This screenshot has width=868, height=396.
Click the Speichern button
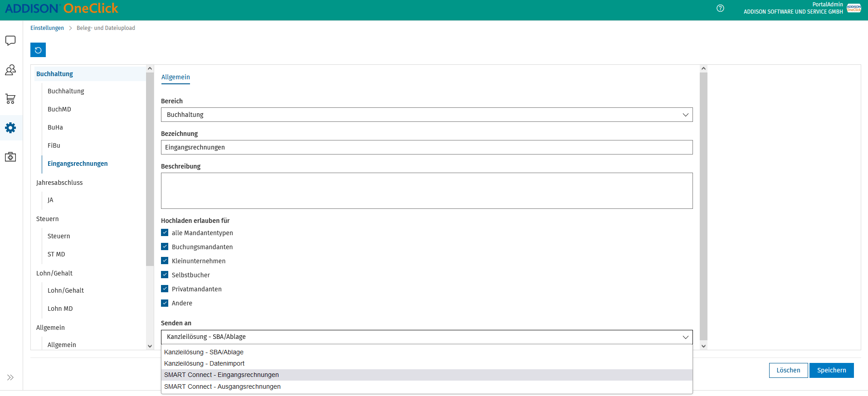click(831, 370)
